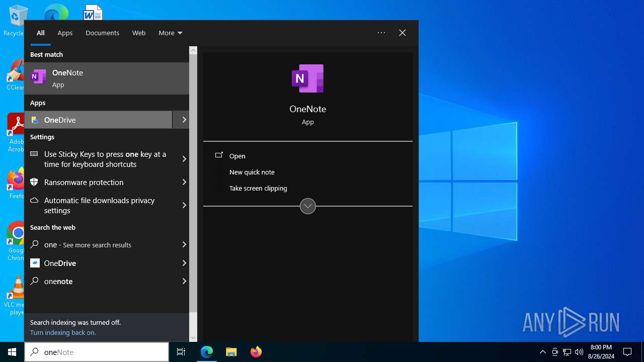Open the OneNote best match result
644x362 pixels.
pyautogui.click(x=107, y=78)
